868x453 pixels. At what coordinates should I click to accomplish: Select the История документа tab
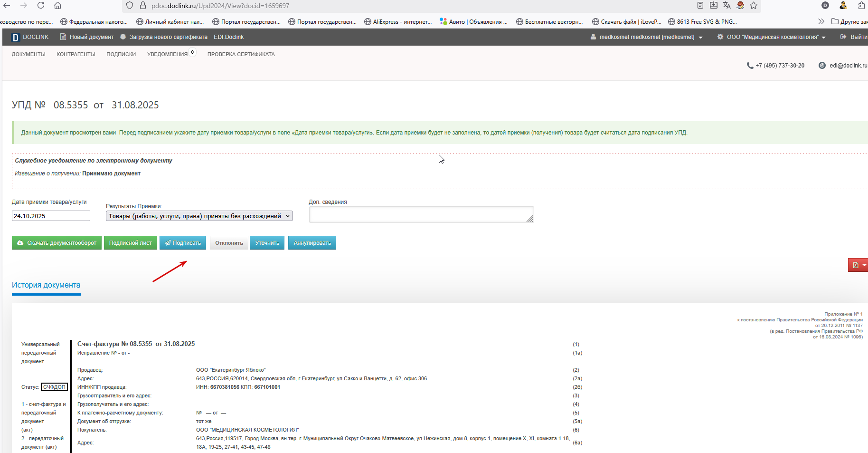pos(46,285)
